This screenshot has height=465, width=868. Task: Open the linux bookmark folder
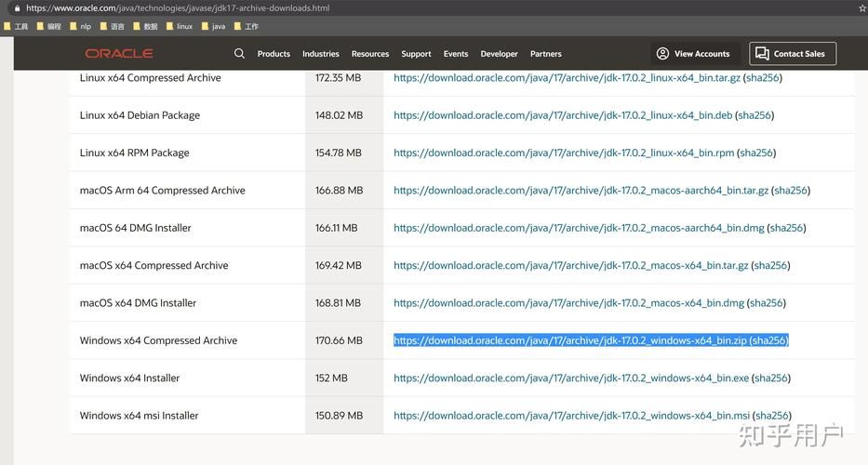[180, 26]
